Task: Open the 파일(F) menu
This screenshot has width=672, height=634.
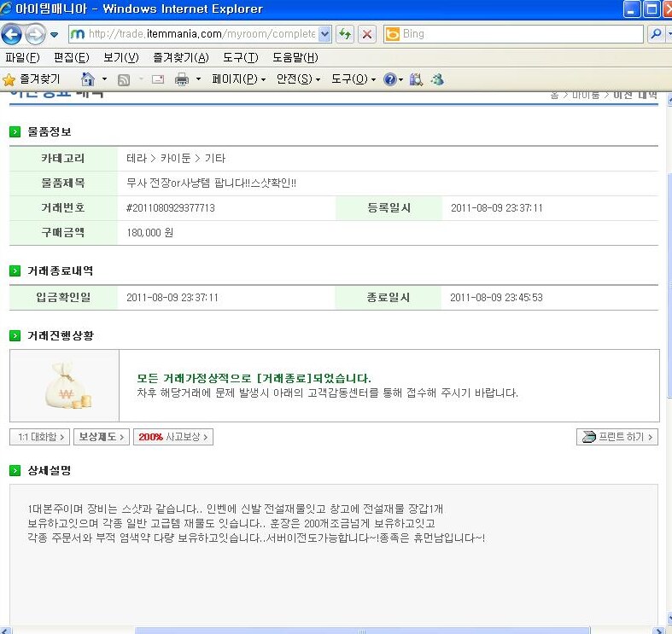Action: click(22, 57)
